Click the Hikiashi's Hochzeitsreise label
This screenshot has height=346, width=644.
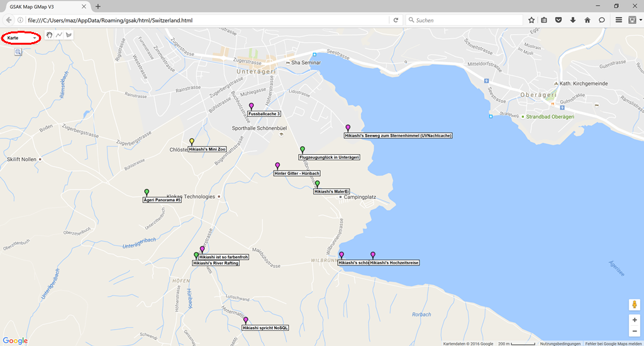pos(394,262)
